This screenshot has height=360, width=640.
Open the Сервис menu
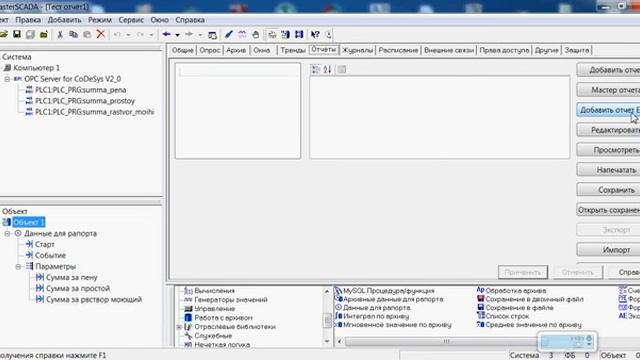coord(131,20)
